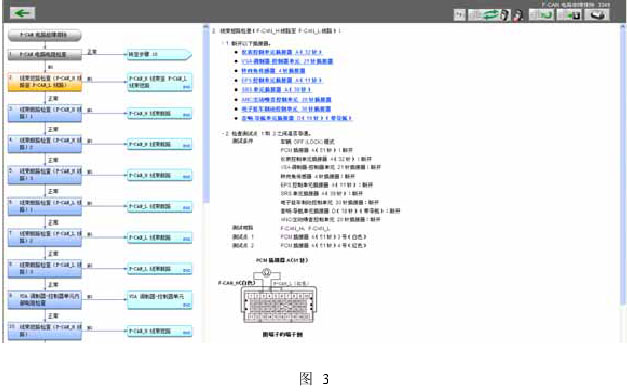Image resolution: width=627 pixels, height=392 pixels.
Task: Open the VSA modulator 27-pin connector link
Action: (287, 62)
